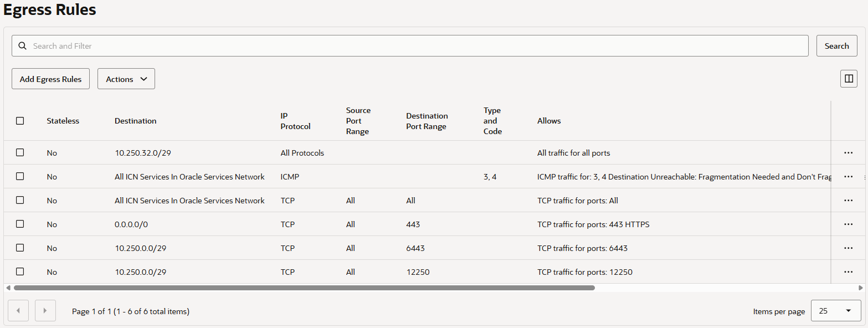Click the Destination column header
Image resolution: width=868 pixels, height=328 pixels.
tap(136, 121)
